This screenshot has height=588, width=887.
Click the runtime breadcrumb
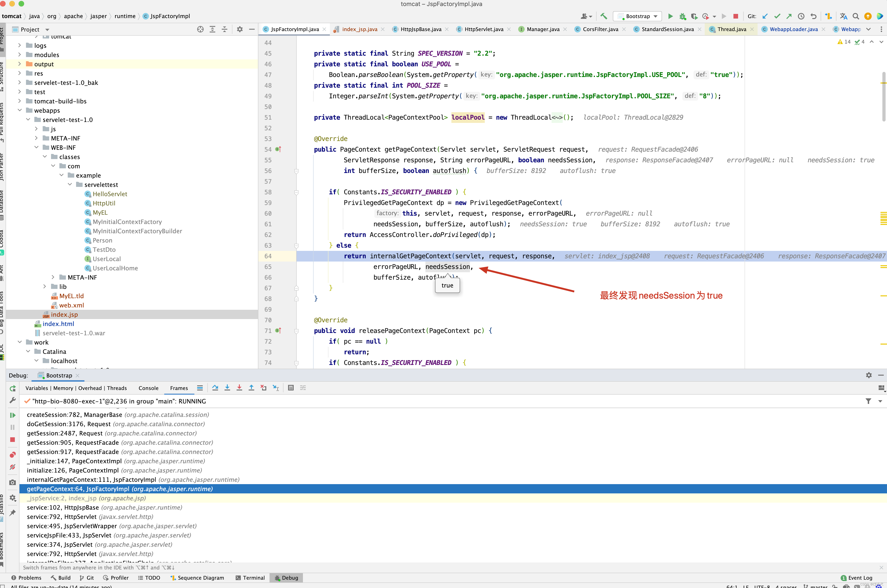click(x=125, y=16)
